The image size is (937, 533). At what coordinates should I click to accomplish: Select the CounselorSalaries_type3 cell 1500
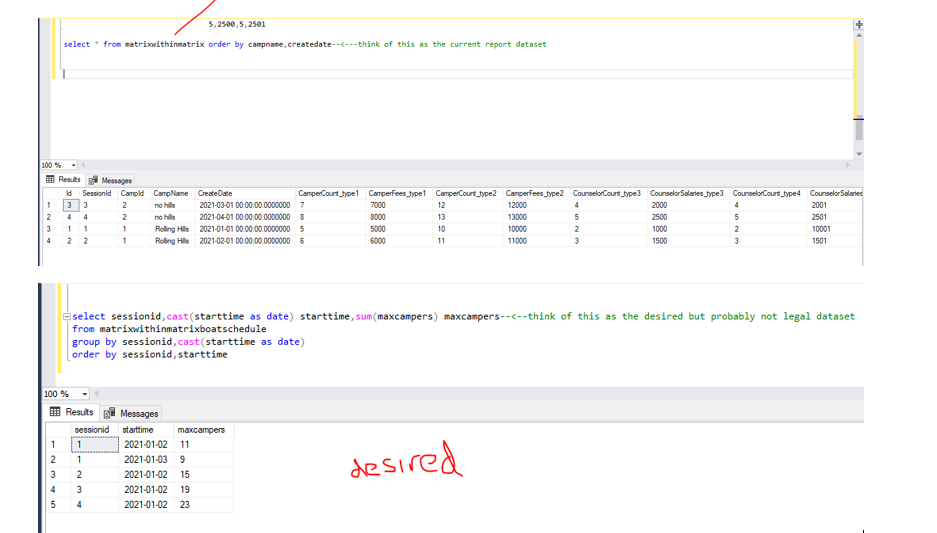click(688, 241)
